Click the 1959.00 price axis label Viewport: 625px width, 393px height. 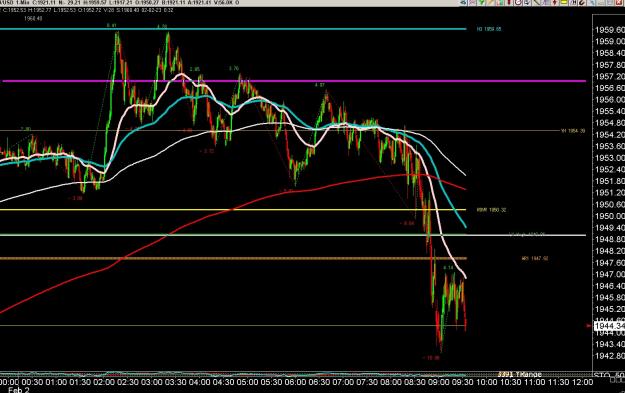pos(610,41)
